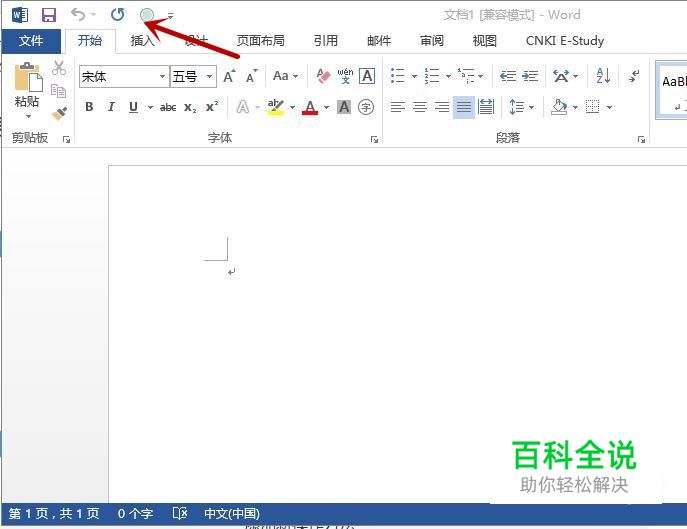Open the font size dropdown arrow
The height and width of the screenshot is (529, 687).
coord(209,77)
